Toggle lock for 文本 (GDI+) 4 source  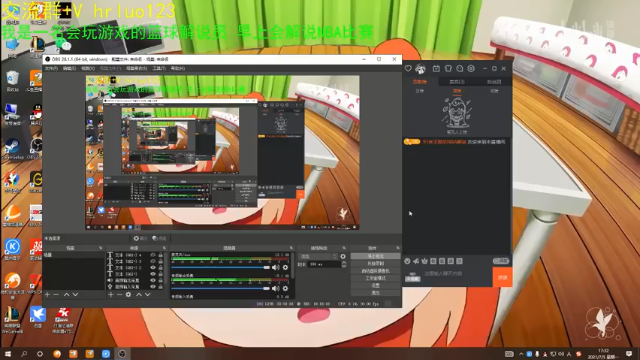pyautogui.click(x=161, y=255)
